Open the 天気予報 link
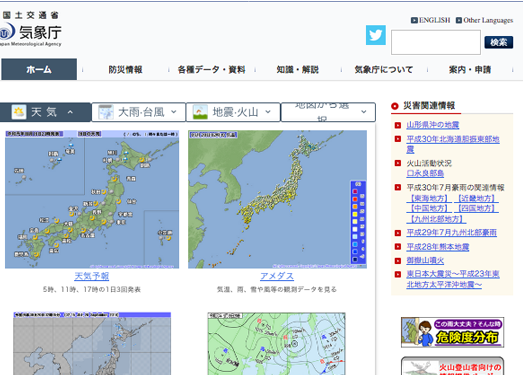Screen dimensions: 523x375 [92, 276]
